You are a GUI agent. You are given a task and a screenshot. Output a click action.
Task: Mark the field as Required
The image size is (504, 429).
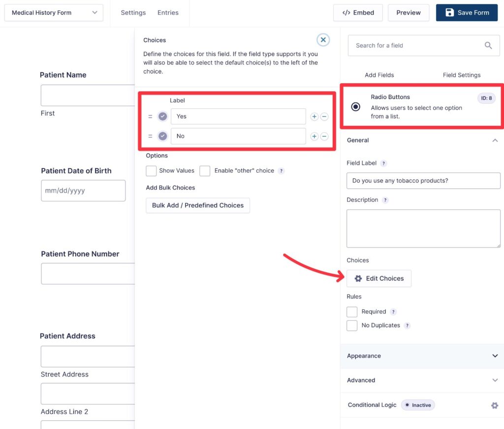pyautogui.click(x=352, y=311)
